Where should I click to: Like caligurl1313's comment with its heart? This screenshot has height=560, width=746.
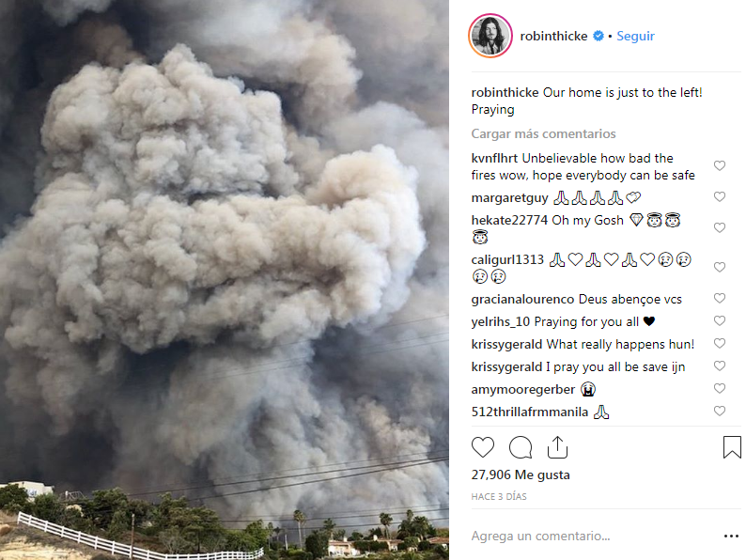(720, 267)
